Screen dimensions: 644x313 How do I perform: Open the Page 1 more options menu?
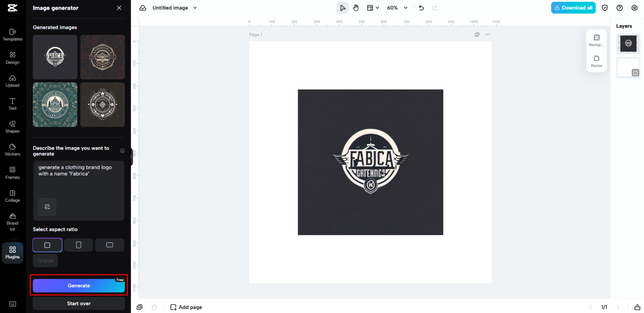coord(488,34)
